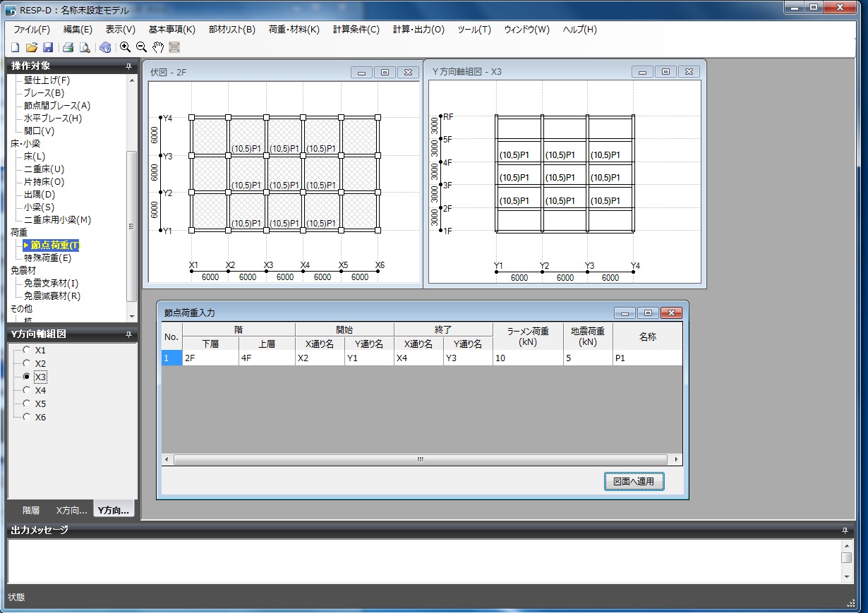Screen dimensions: 868x613
Task: Select 特殊荷重(E) in the tree
Action: point(47,258)
